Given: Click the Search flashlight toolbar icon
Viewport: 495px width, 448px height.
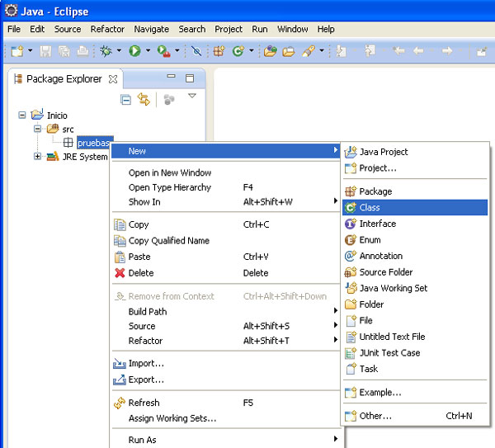Looking at the screenshot, I should coord(309,51).
